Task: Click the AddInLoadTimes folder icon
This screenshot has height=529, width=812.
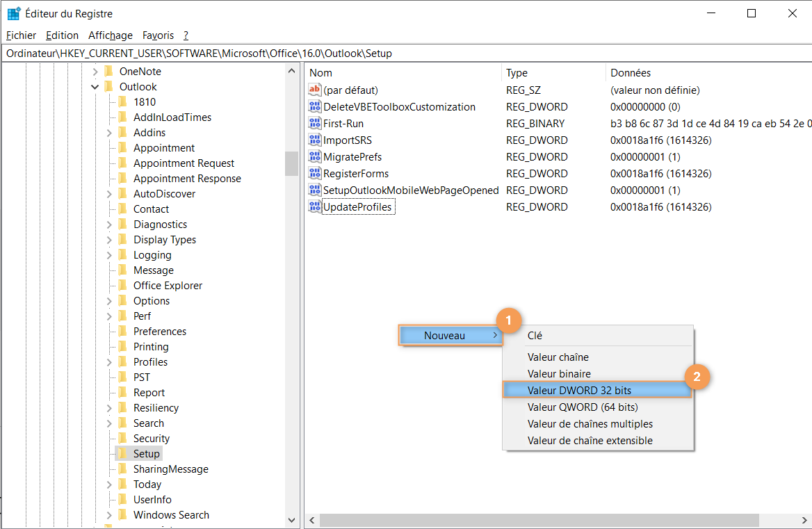Action: [x=123, y=117]
